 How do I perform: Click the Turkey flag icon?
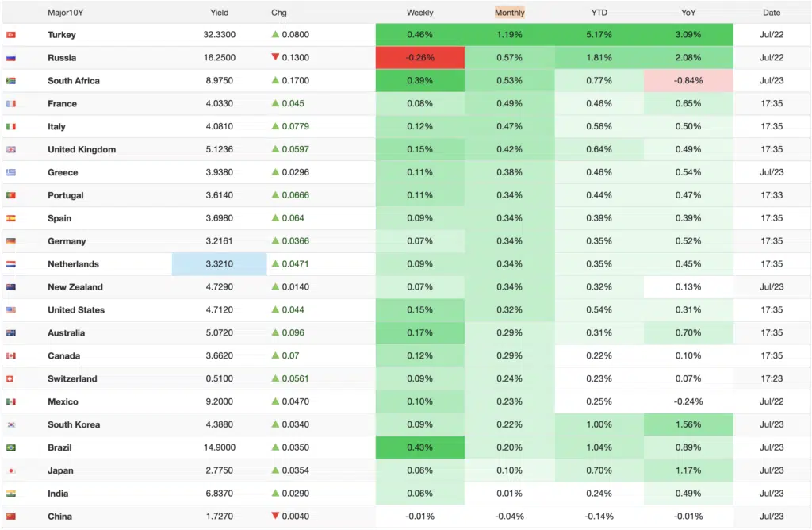click(11, 35)
